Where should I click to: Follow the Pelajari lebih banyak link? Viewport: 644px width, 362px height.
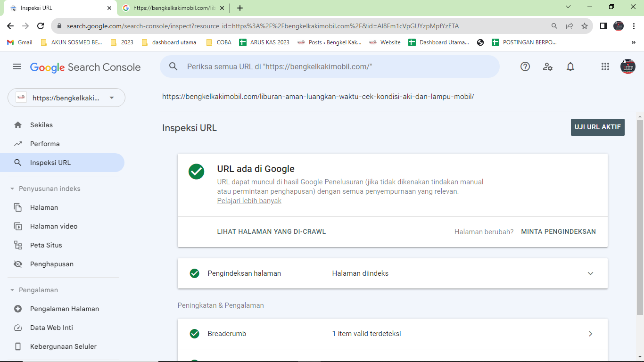tap(249, 201)
